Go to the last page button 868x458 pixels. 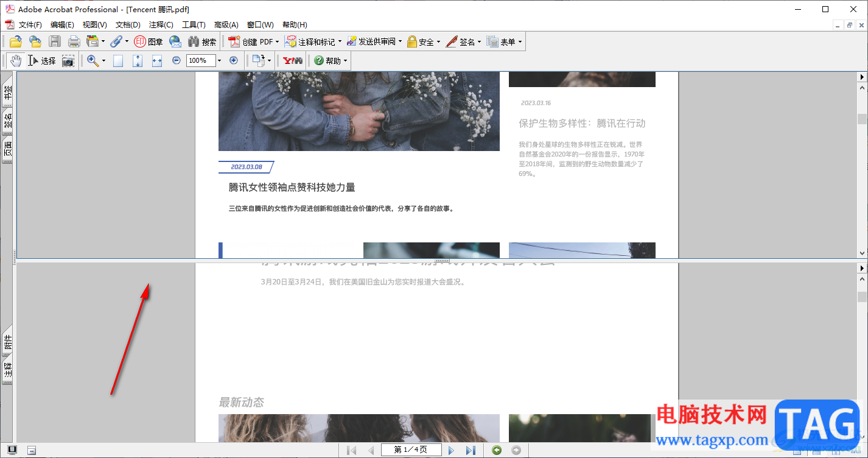coord(471,450)
